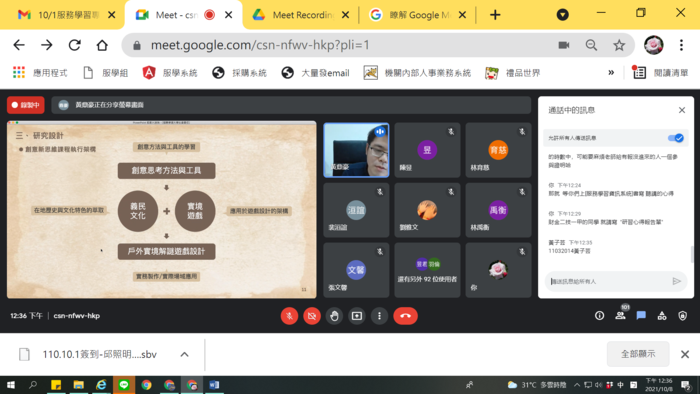Image resolution: width=700 pixels, height=394 pixels.
Task: Click 全部顯示 show all downloads button
Action: tap(638, 354)
